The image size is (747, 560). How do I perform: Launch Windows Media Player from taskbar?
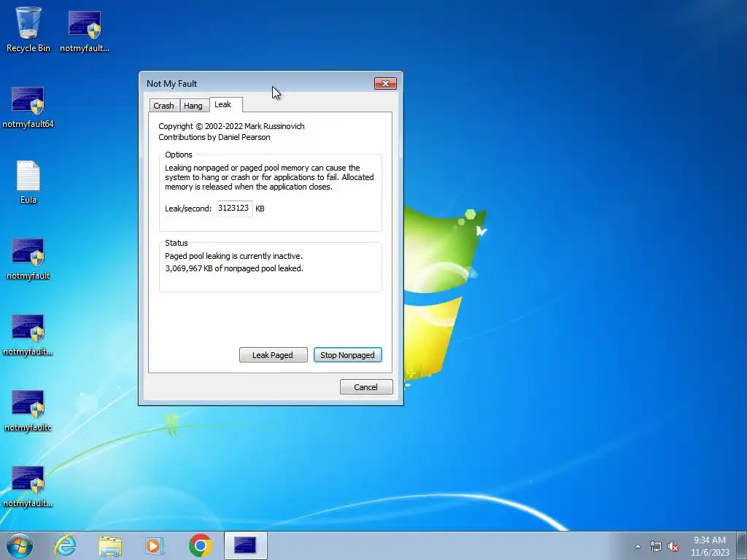(155, 545)
